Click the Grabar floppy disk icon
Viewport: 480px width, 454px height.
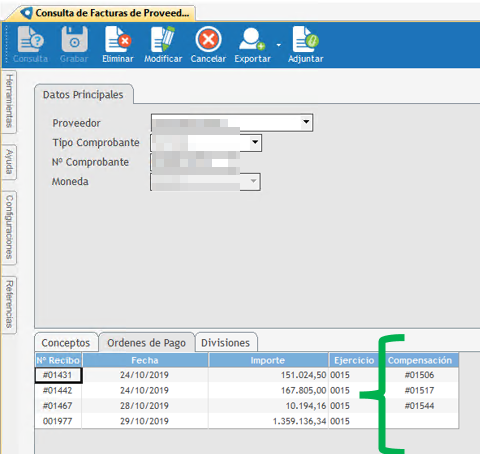pos(74,39)
